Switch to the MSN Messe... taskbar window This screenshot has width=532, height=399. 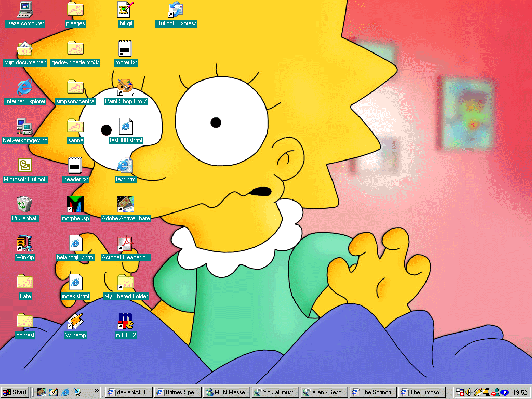click(x=227, y=392)
